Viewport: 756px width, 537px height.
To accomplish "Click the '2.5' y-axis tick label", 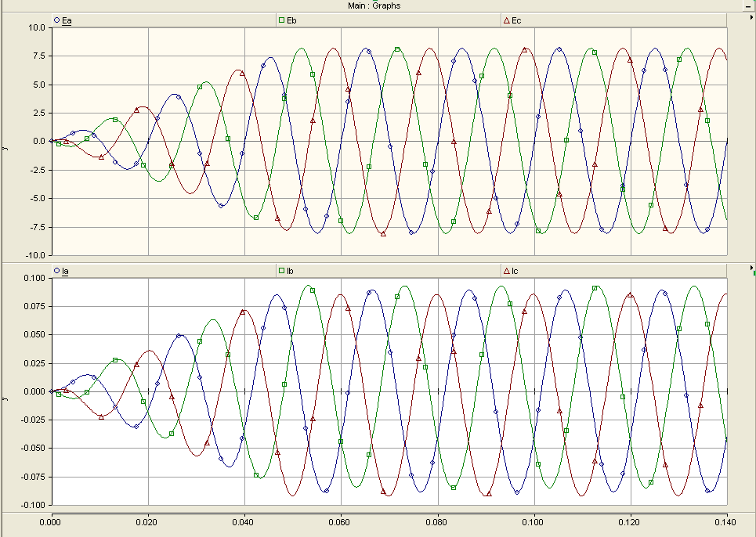I will [x=39, y=114].
